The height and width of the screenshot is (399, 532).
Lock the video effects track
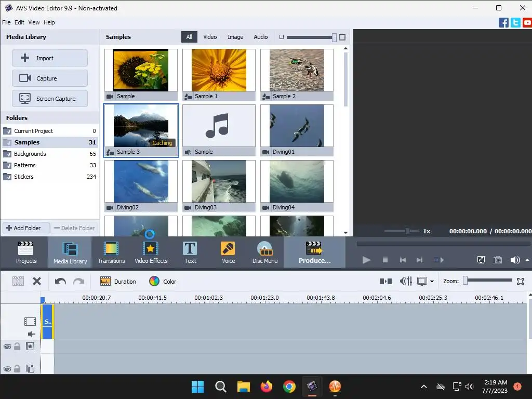pyautogui.click(x=17, y=347)
